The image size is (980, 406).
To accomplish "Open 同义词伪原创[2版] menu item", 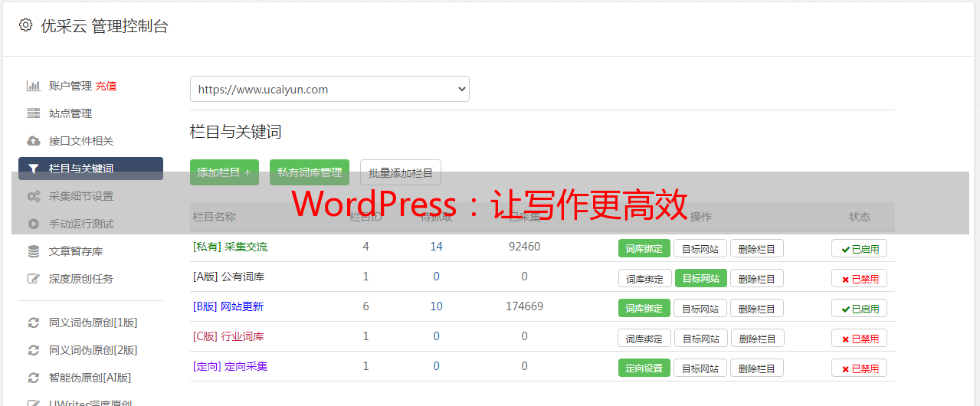I will click(x=93, y=350).
